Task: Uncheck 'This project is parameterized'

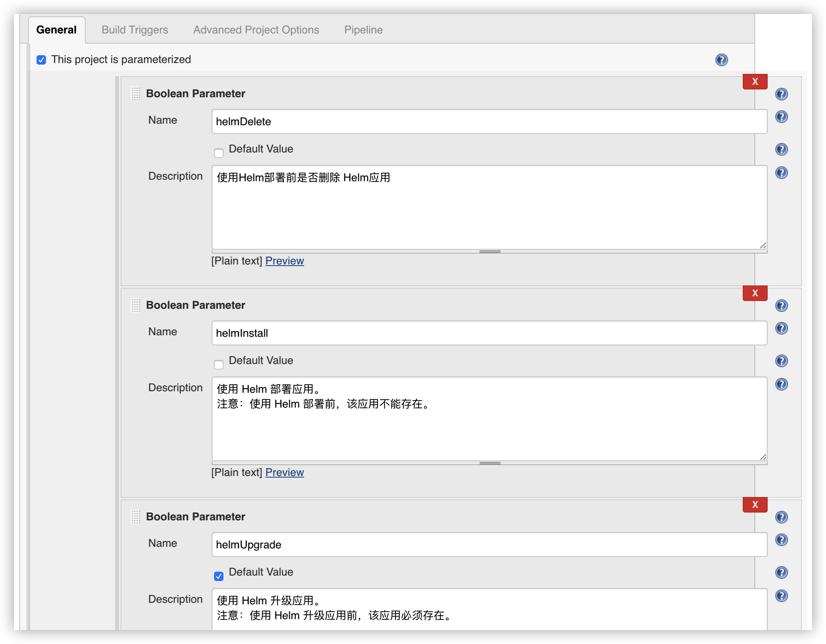Action: click(41, 60)
